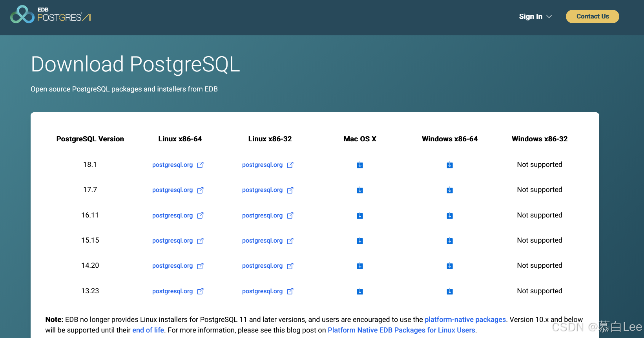Click the Linux x86-64 column header
Screen dimensions: 644x338
(180, 139)
